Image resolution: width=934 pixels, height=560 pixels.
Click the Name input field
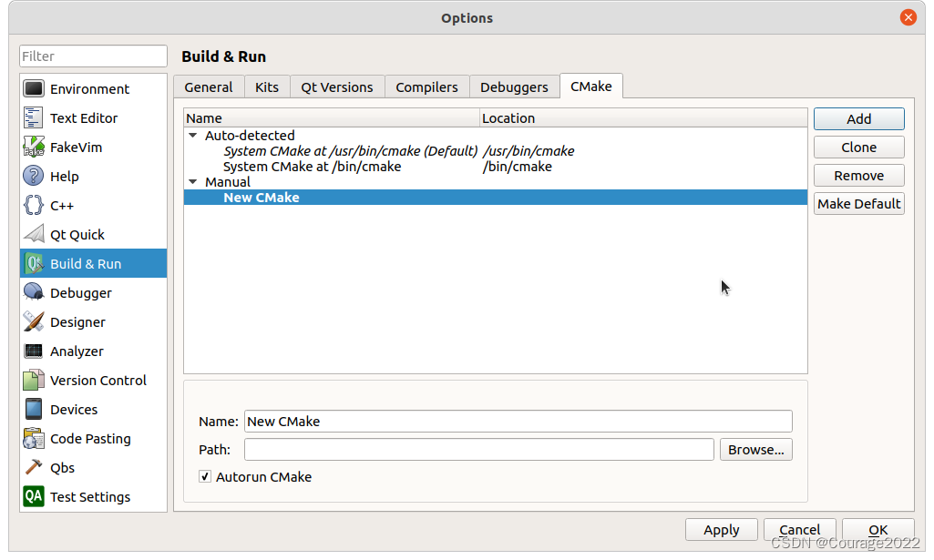tap(518, 422)
